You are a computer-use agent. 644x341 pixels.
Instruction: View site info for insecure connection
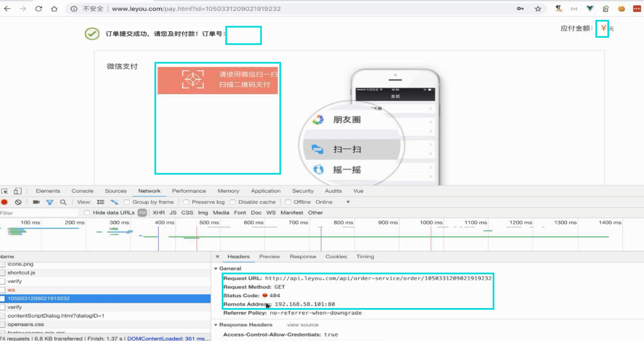73,8
